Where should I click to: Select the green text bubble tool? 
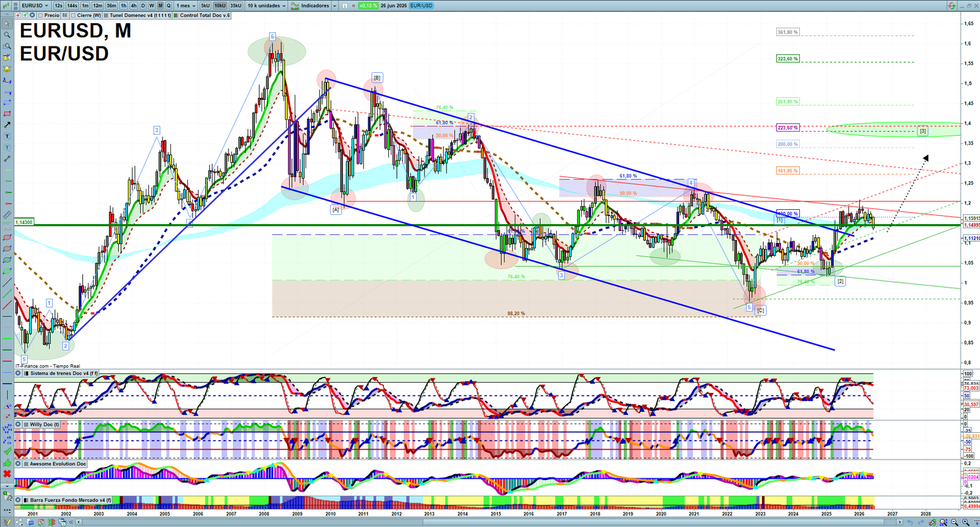coord(7,148)
